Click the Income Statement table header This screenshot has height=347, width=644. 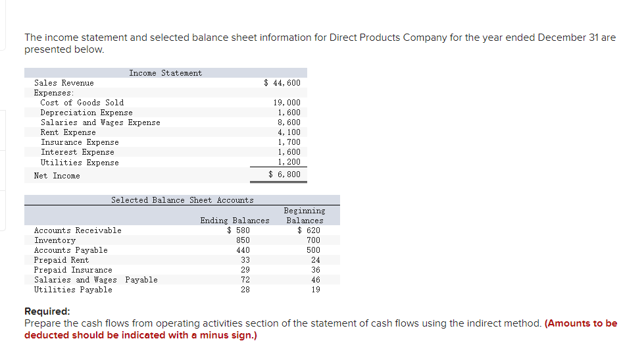pyautogui.click(x=166, y=73)
